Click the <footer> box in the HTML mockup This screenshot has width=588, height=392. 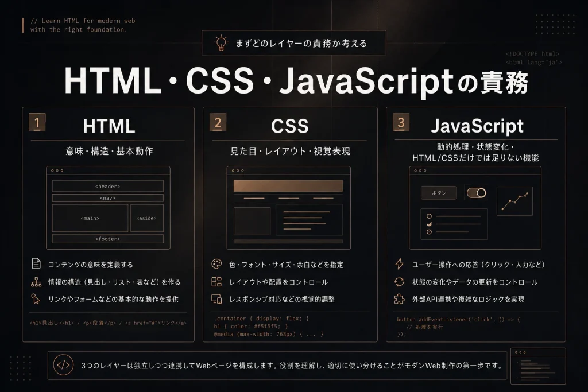107,239
